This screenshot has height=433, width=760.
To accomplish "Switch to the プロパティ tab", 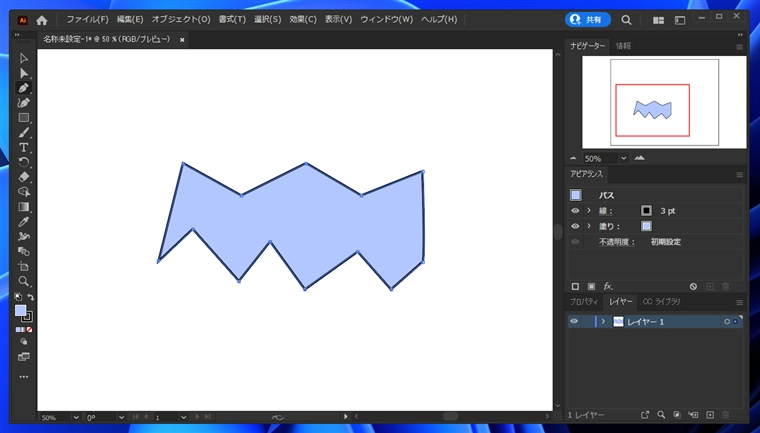I will (584, 302).
